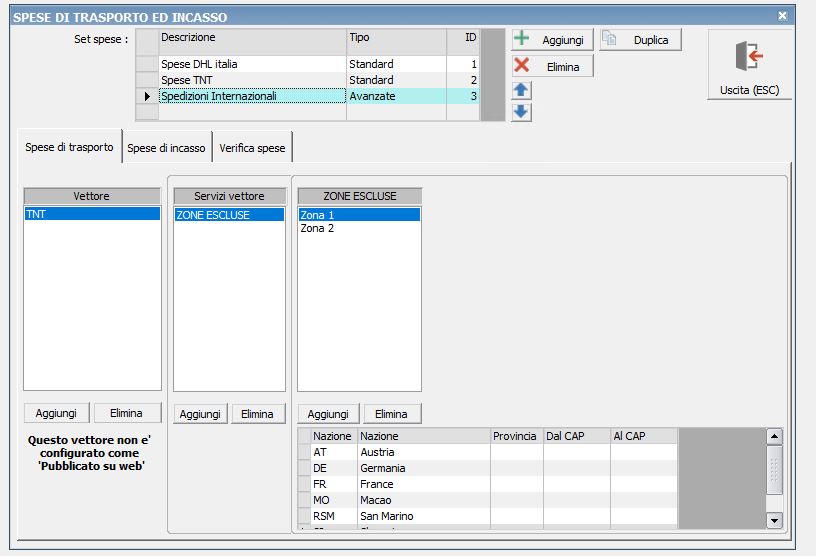Image resolution: width=816 pixels, height=556 pixels.
Task: Click the Servizi vettore list header
Action: point(230,196)
